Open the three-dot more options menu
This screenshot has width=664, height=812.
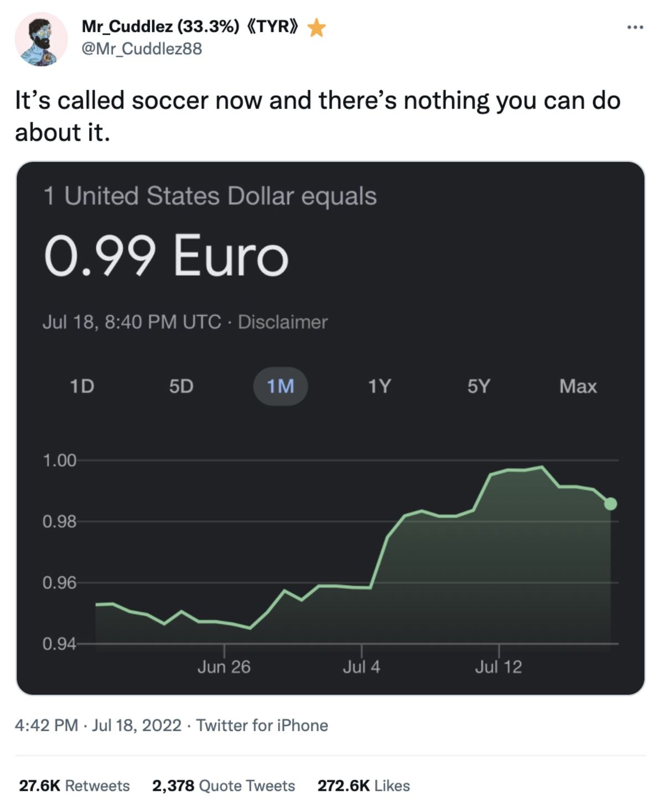[x=635, y=27]
